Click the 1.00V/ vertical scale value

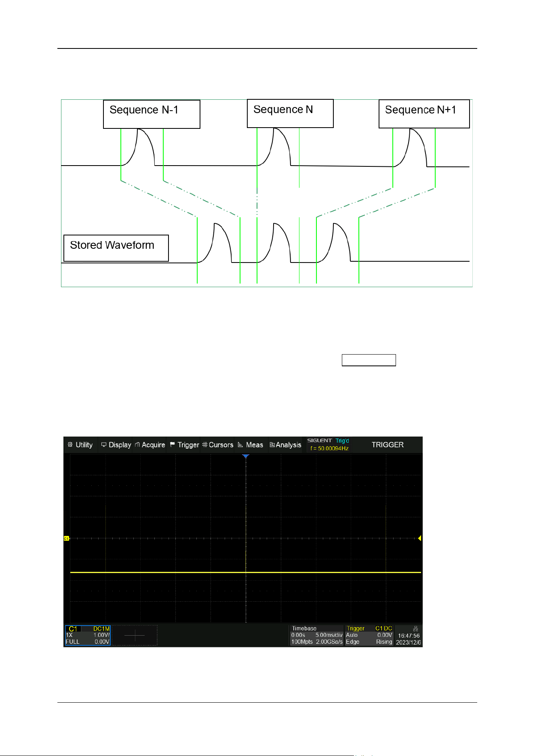click(101, 635)
